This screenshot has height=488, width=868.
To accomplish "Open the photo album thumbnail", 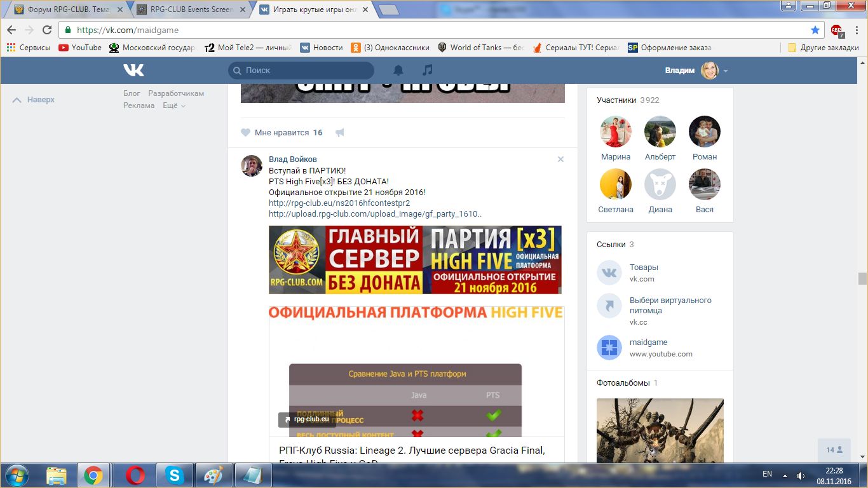I will coord(660,430).
